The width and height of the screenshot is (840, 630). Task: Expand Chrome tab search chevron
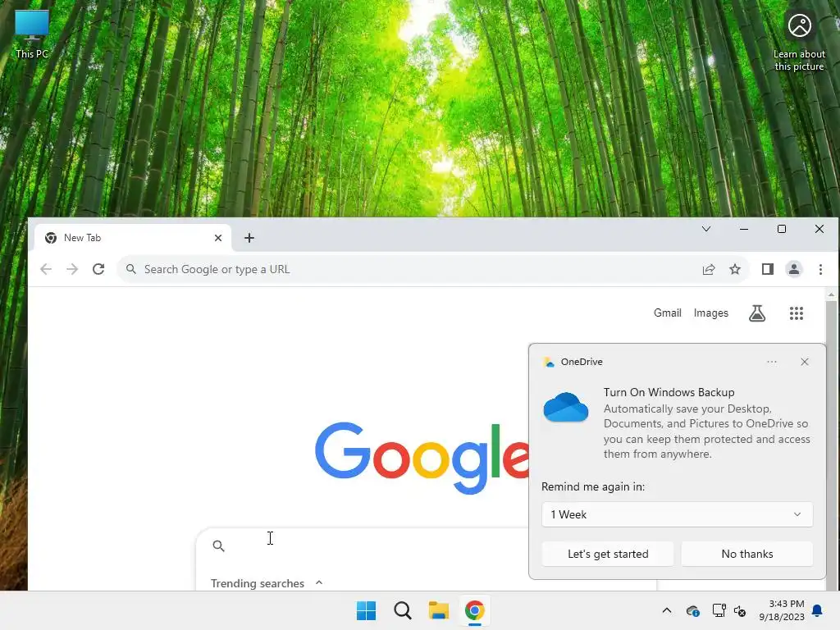(706, 230)
